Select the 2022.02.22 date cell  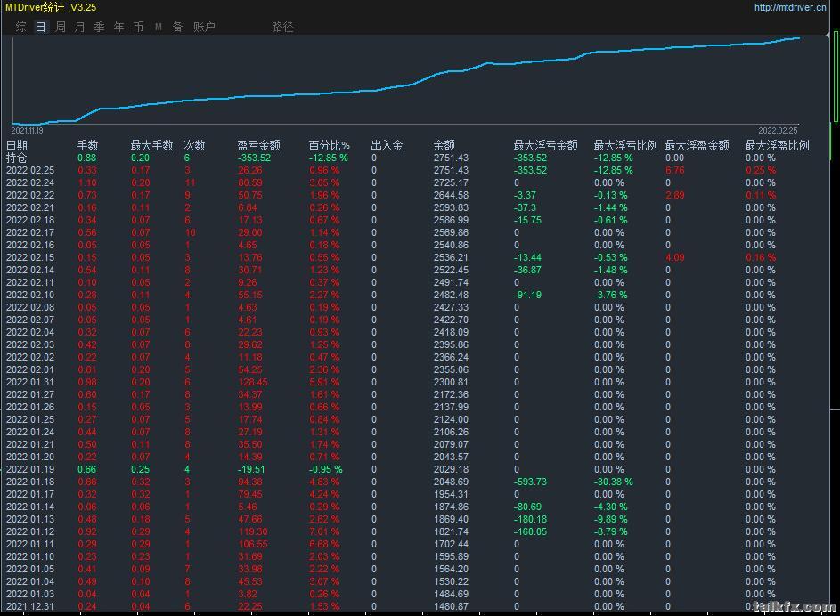click(x=30, y=195)
